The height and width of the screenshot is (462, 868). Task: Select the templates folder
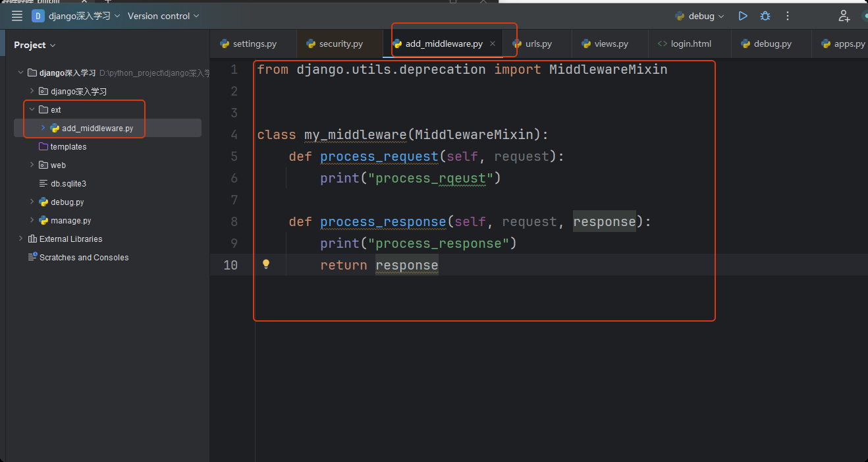(68, 146)
